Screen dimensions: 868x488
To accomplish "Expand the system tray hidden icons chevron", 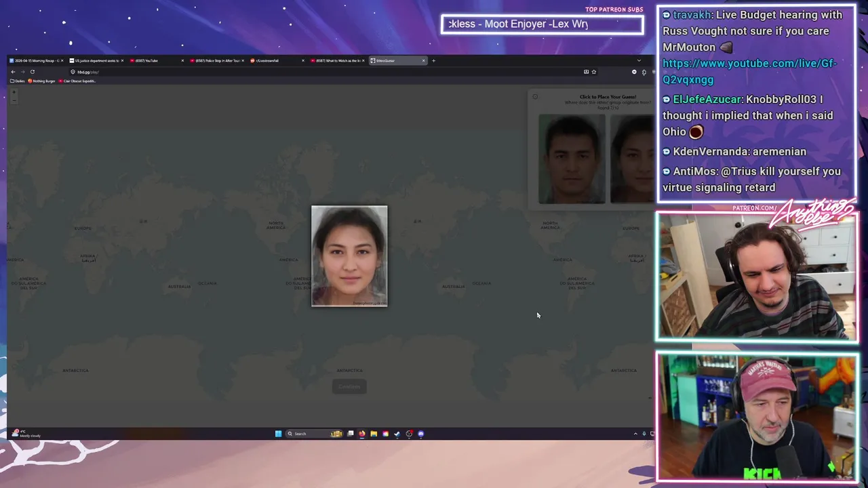I will coord(635,434).
